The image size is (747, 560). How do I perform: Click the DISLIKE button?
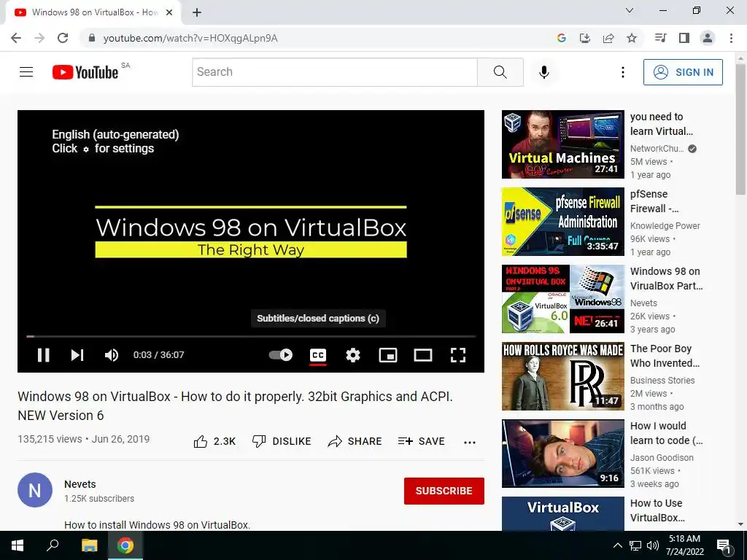point(282,441)
